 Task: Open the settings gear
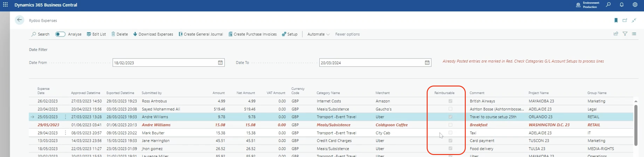point(635,5)
